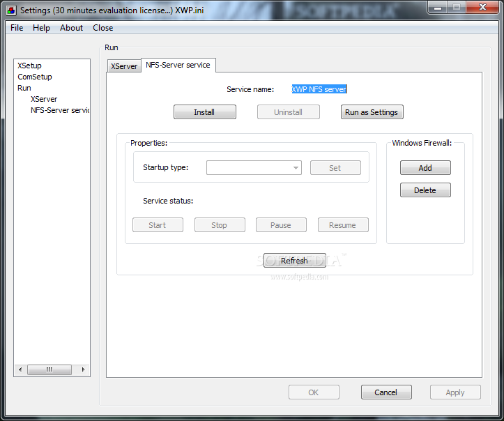The width and height of the screenshot is (504, 421).
Task: Click the Cancel button
Action: pos(386,392)
